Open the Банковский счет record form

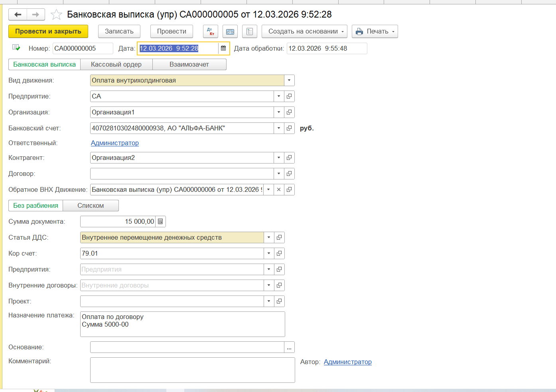pos(289,128)
